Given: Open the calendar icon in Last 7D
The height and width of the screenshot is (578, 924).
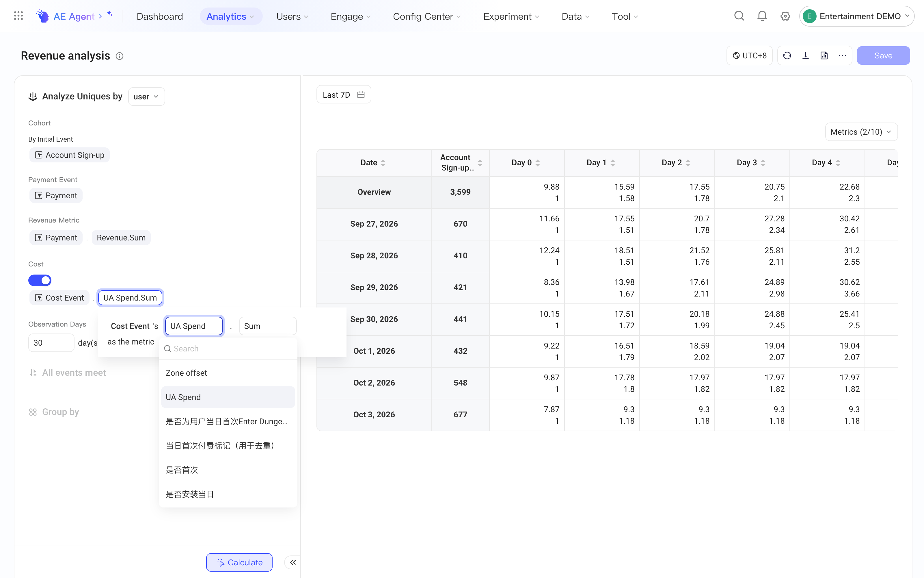Looking at the screenshot, I should tap(361, 95).
